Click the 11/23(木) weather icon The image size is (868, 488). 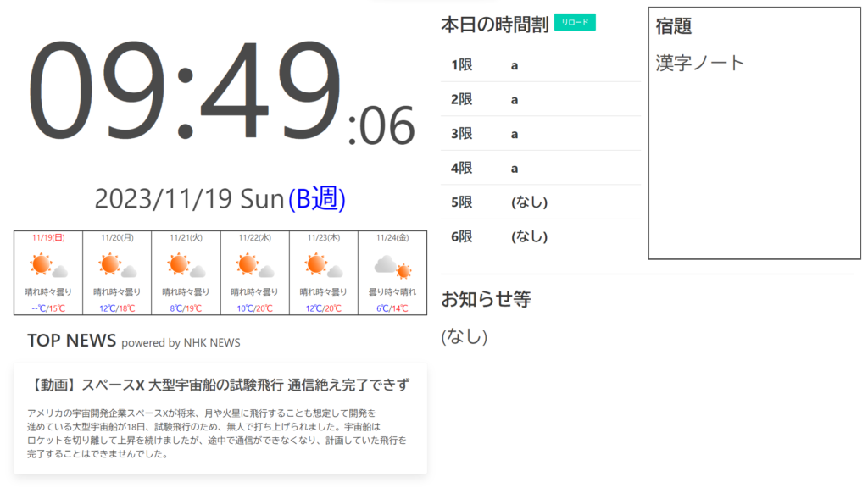tap(323, 266)
